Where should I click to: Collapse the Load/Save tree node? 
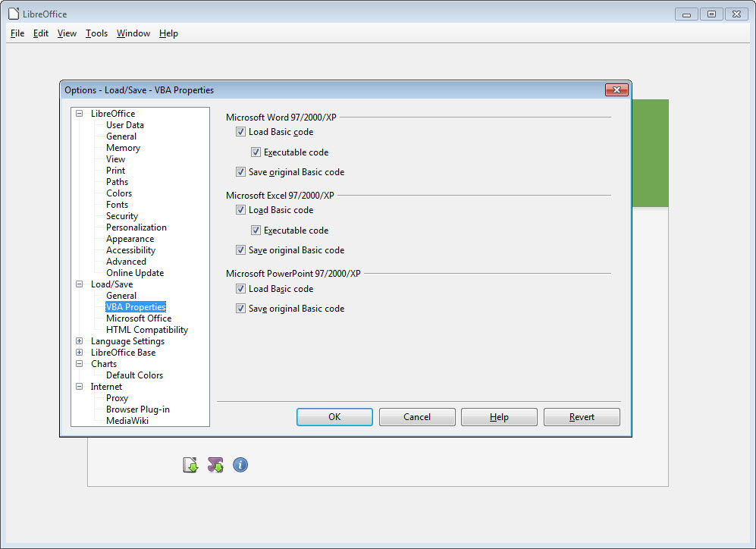pyautogui.click(x=79, y=284)
